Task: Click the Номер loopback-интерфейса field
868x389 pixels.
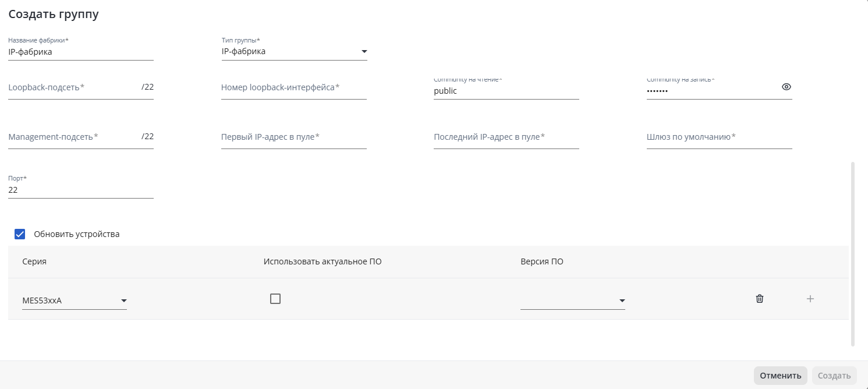Action: pos(294,88)
